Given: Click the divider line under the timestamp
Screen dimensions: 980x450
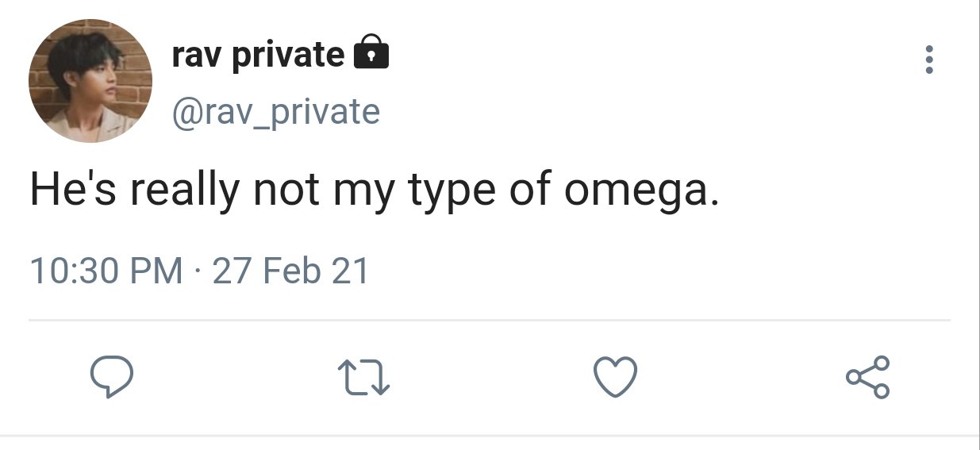Looking at the screenshot, I should click(x=490, y=321).
